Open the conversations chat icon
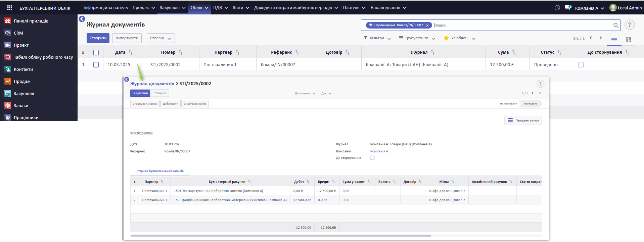 click(x=568, y=7)
